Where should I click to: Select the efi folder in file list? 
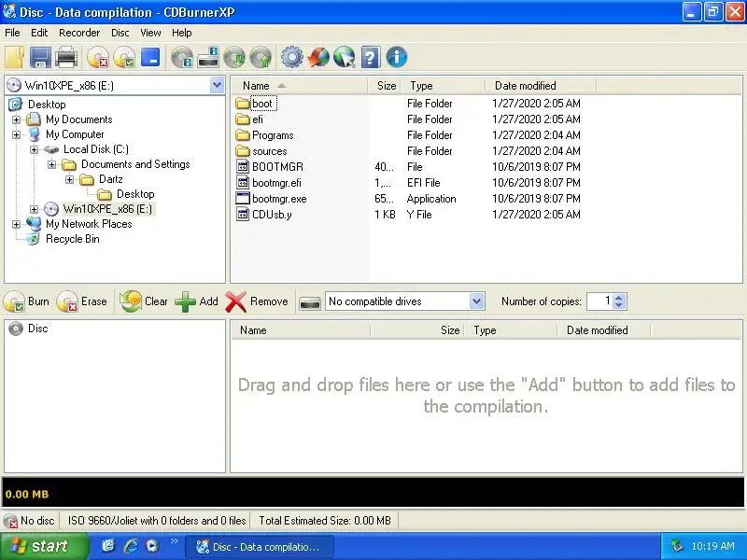(258, 119)
